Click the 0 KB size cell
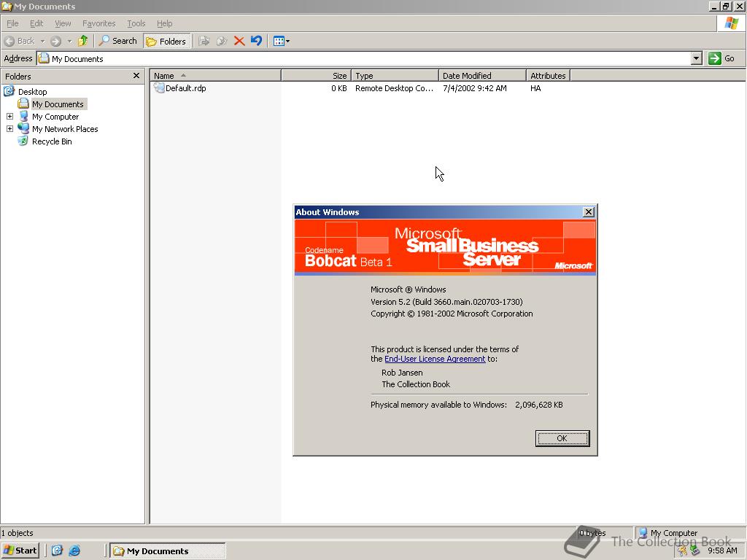This screenshot has height=560, width=747. [x=339, y=88]
